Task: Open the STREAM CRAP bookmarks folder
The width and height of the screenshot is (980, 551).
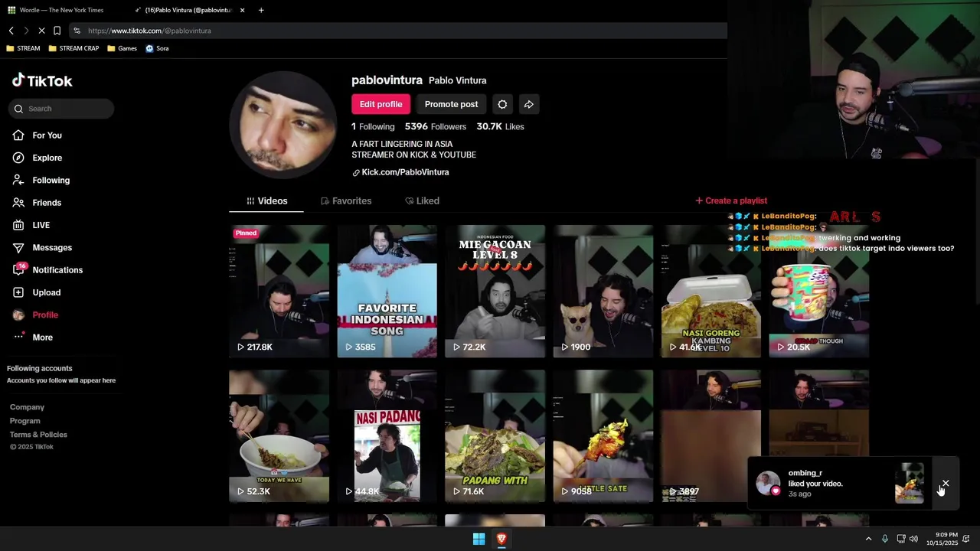Action: [73, 48]
